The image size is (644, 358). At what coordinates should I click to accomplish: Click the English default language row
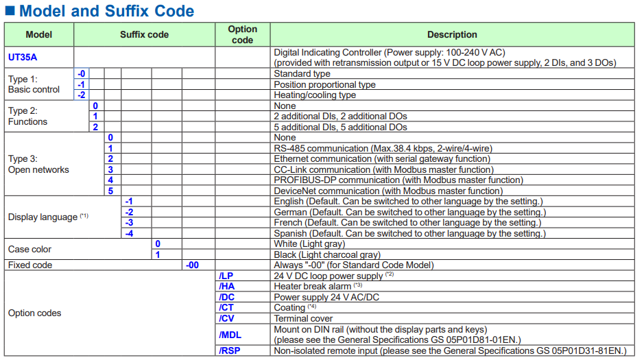point(408,201)
